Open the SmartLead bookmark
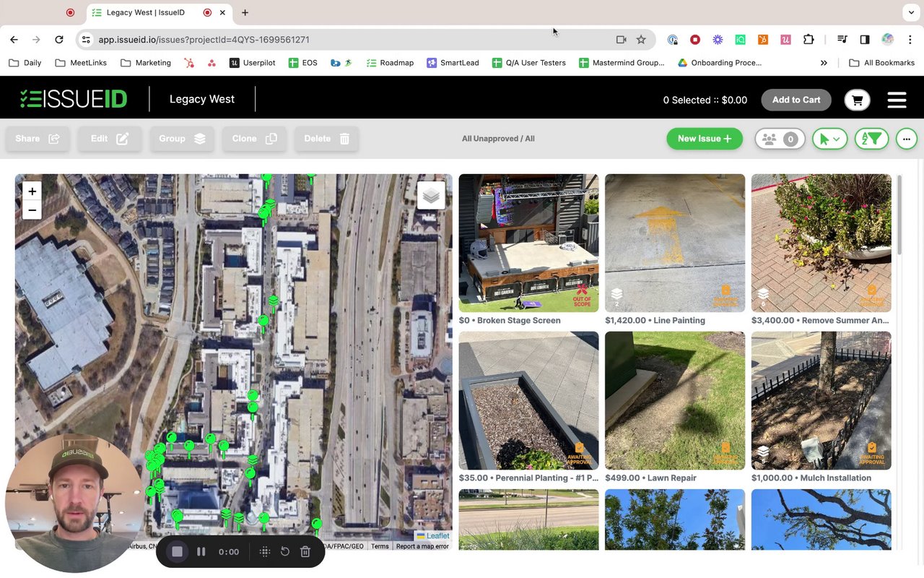This screenshot has height=578, width=924. (x=453, y=63)
